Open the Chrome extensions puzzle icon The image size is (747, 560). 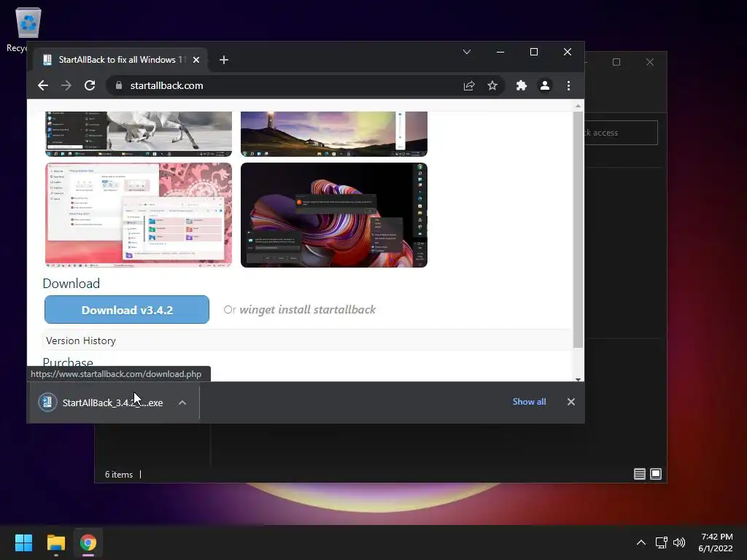coord(521,86)
